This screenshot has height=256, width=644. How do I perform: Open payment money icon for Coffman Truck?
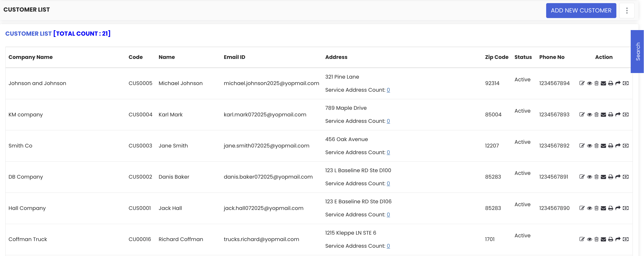pos(626,239)
